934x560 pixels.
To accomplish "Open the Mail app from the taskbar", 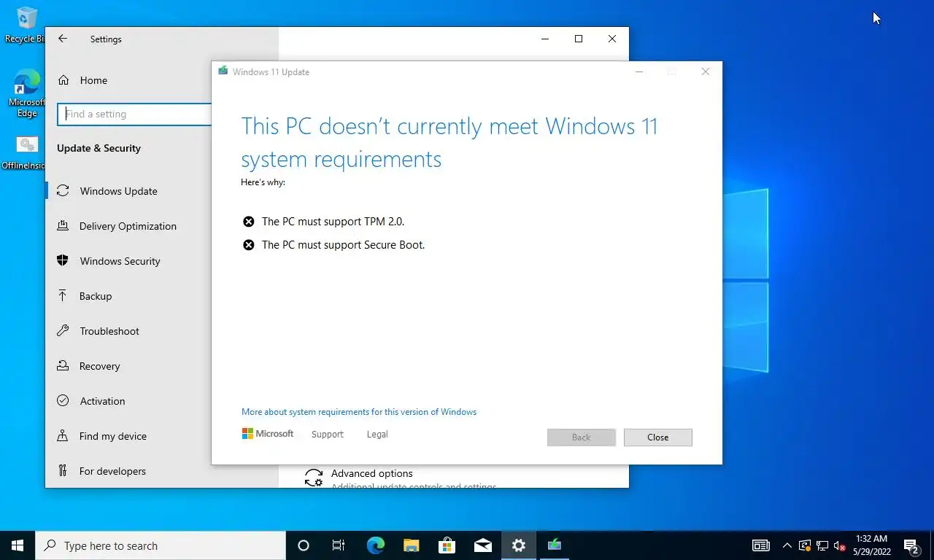I will (x=482, y=545).
